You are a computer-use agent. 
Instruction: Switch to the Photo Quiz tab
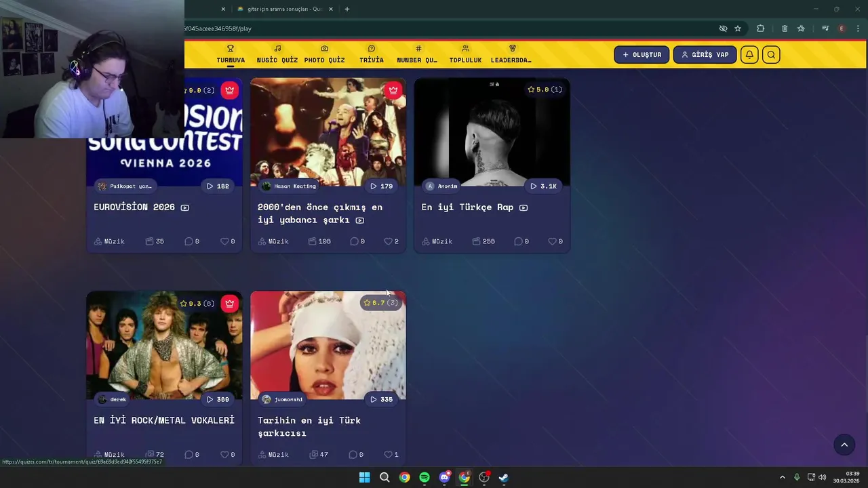tap(324, 54)
